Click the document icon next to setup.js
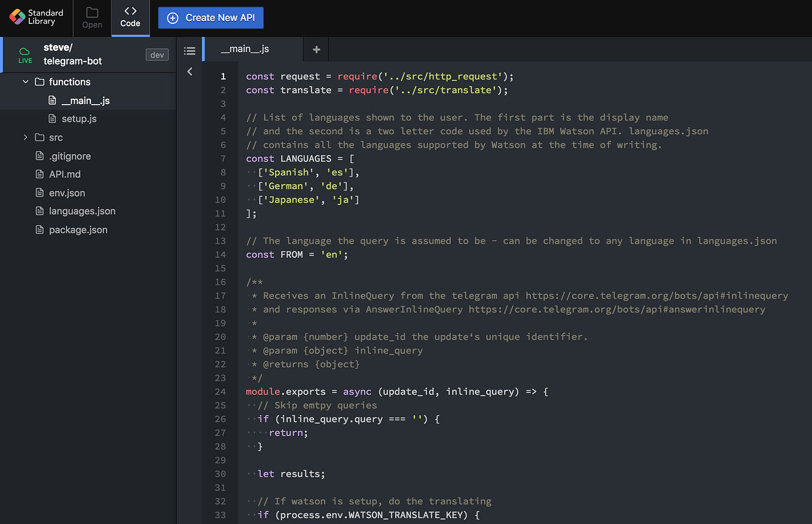This screenshot has height=524, width=812. tap(53, 119)
